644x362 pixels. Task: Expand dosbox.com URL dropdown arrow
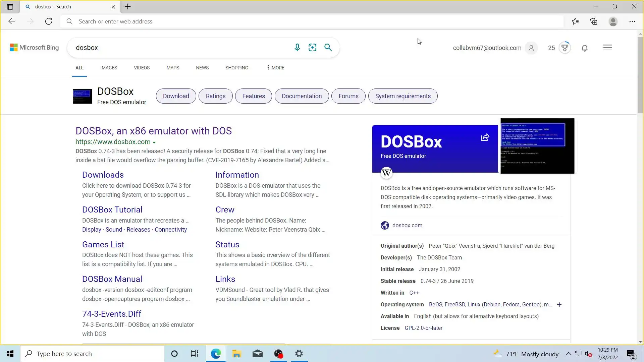coord(154,142)
